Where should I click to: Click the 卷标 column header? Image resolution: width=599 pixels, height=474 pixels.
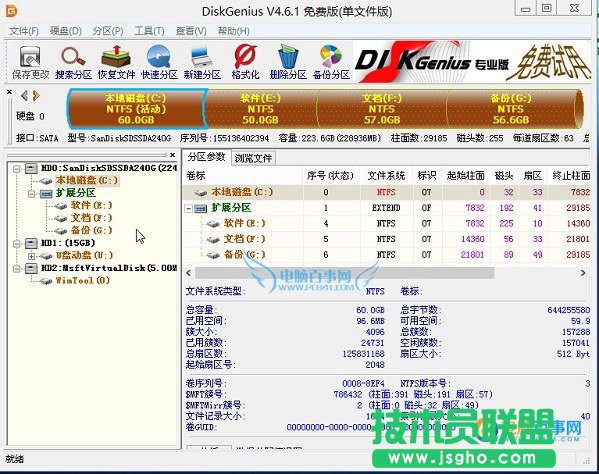click(243, 176)
